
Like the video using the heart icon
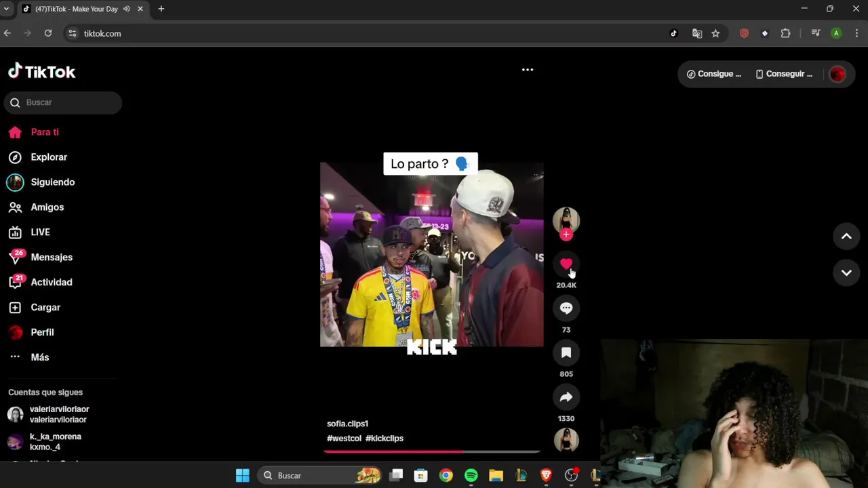click(566, 264)
